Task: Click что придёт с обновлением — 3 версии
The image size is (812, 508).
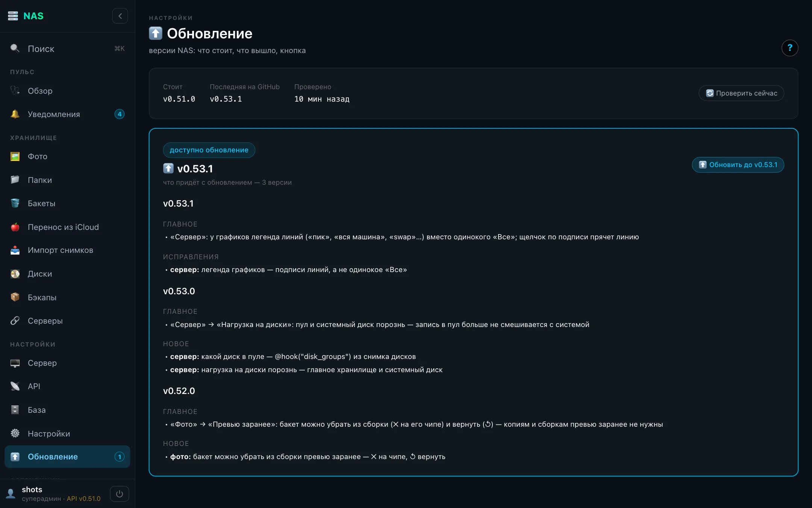Action: pyautogui.click(x=227, y=183)
